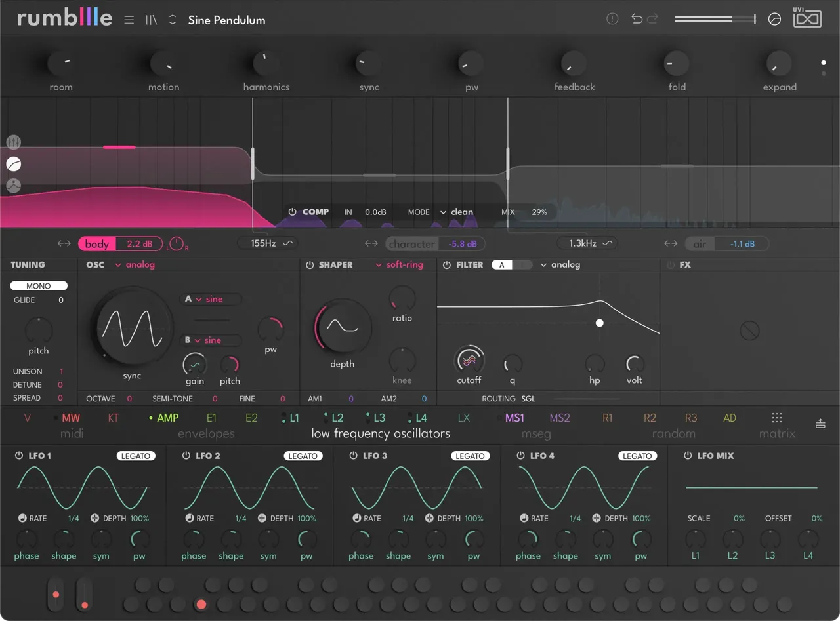Image resolution: width=840 pixels, height=621 pixels.
Task: Open the OSC analog type dropdown
Action: click(x=135, y=265)
